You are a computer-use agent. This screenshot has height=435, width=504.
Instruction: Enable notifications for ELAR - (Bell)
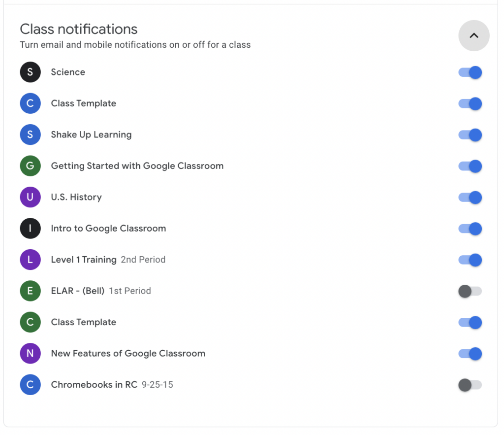[x=470, y=291]
